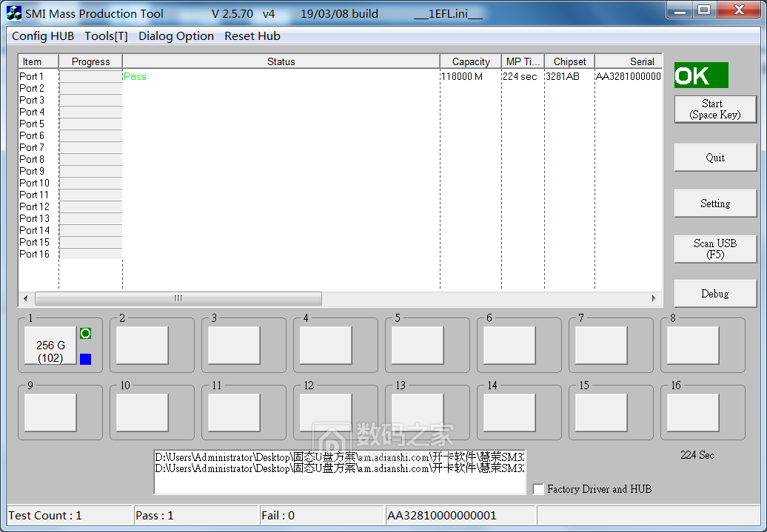The height and width of the screenshot is (532, 767).
Task: Click the AA32810000000001 status bar serial
Action: (460, 516)
